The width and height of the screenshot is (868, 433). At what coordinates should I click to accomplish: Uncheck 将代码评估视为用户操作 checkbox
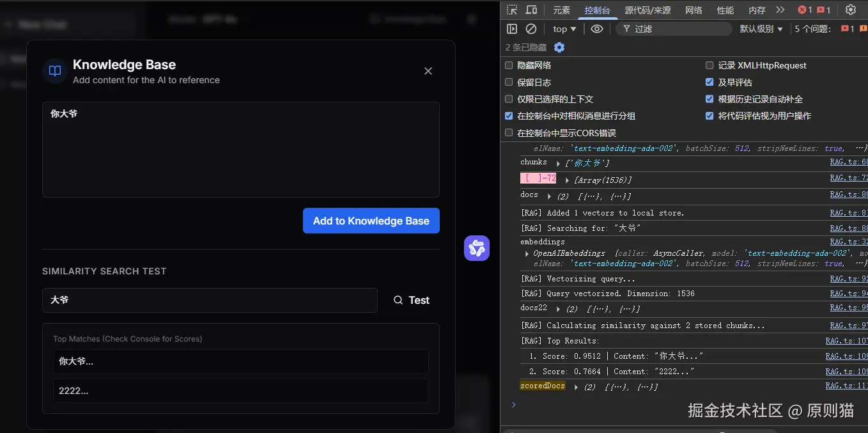709,116
